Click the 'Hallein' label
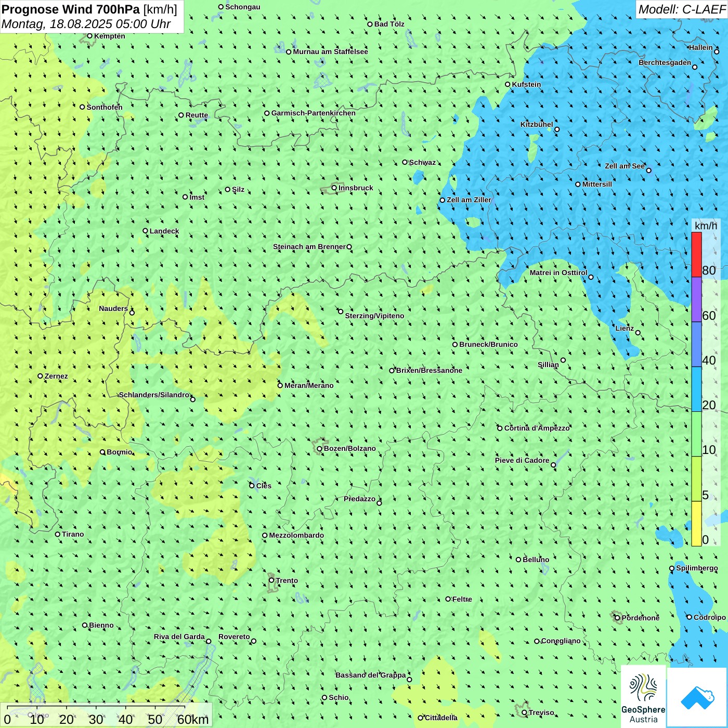The width and height of the screenshot is (728, 728). click(x=701, y=47)
